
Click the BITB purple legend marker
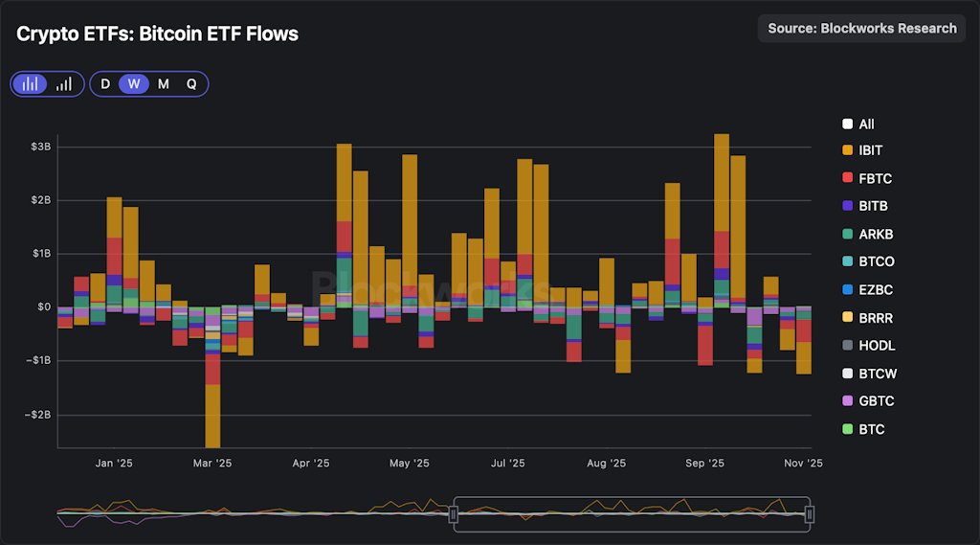pos(847,207)
